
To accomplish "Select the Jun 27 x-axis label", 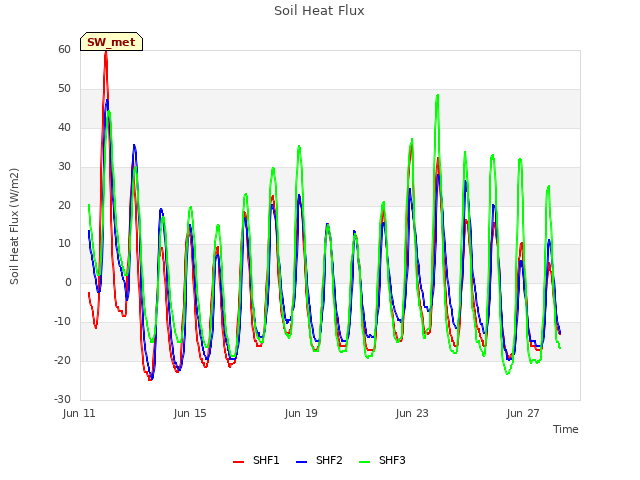I will 523,413.
